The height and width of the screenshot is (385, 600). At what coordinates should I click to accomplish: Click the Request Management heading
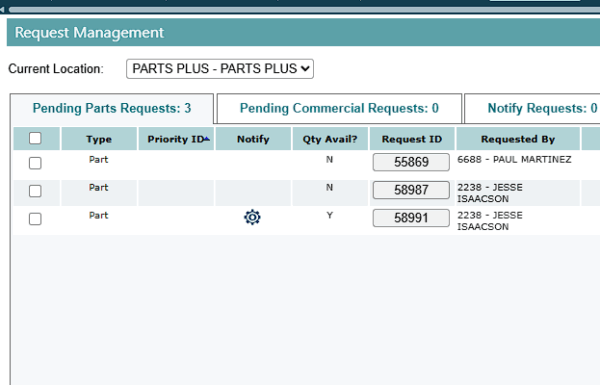89,33
